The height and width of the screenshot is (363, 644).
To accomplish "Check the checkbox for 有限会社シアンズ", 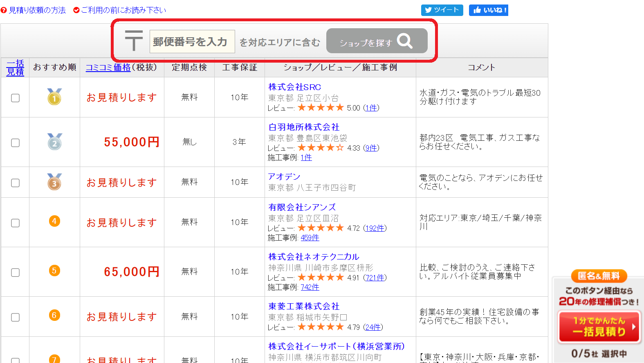I will 15,223.
